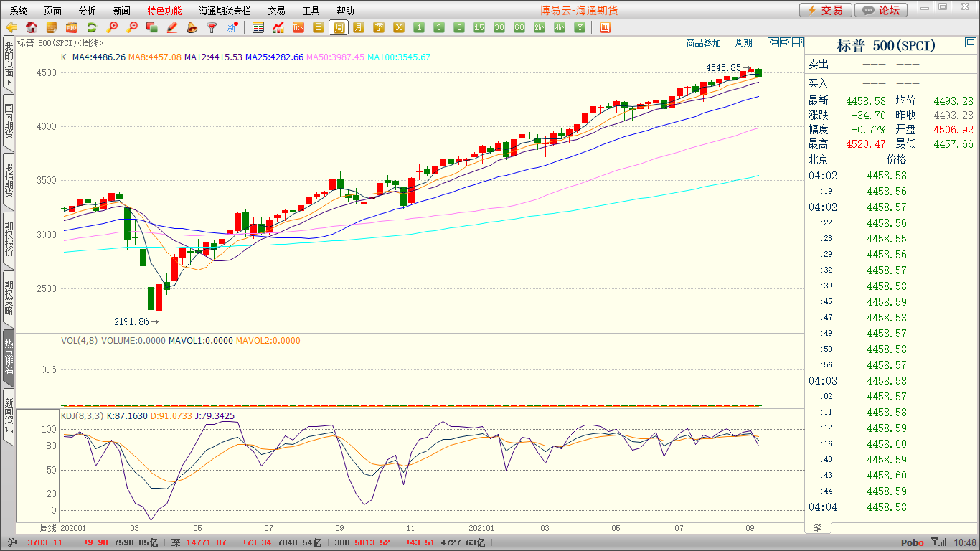Select the red pencil drawing tool
980x551 pixels.
(171, 27)
